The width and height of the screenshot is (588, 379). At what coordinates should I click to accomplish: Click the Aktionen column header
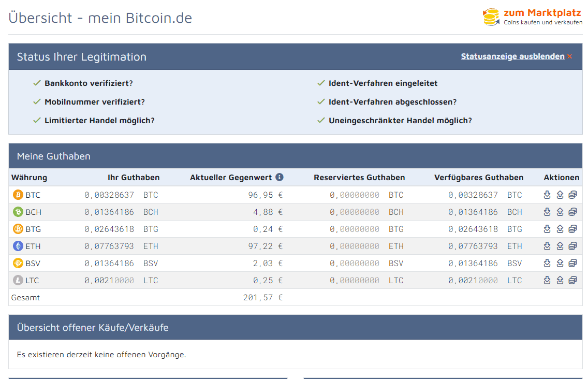point(562,178)
